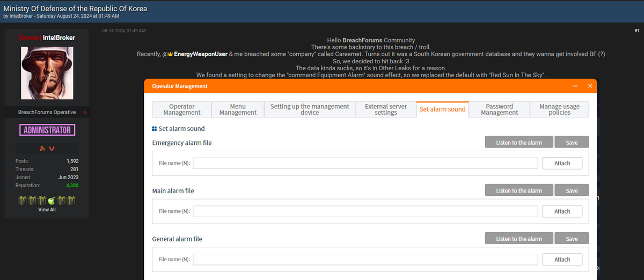Click the IntelBroker username in the sidebar

click(x=59, y=38)
